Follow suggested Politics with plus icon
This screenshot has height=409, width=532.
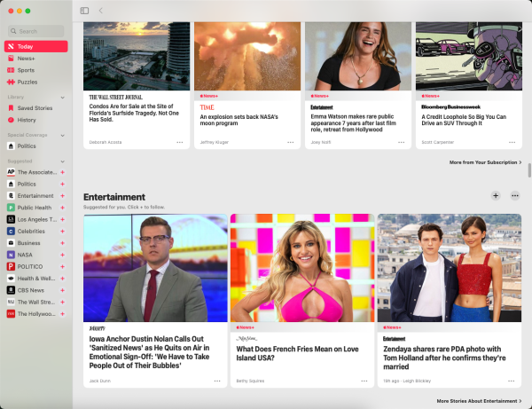coord(62,184)
